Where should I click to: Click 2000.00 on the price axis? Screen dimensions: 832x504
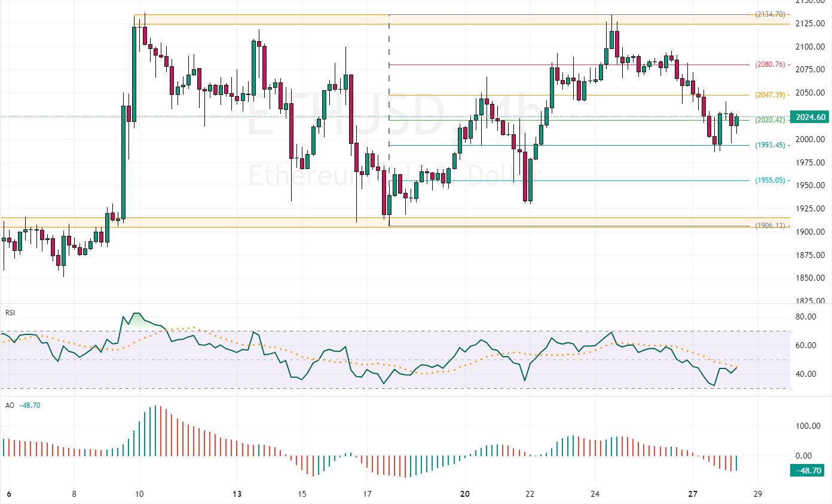[x=810, y=139]
